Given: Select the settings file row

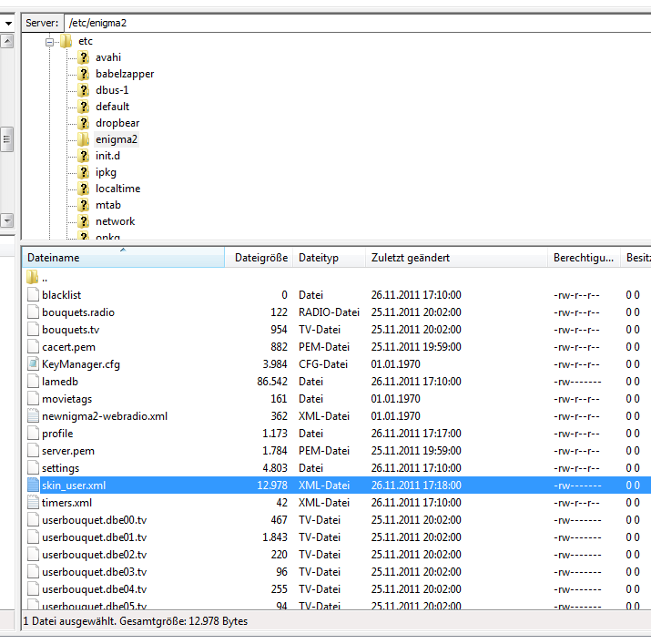Looking at the screenshot, I should click(x=60, y=468).
